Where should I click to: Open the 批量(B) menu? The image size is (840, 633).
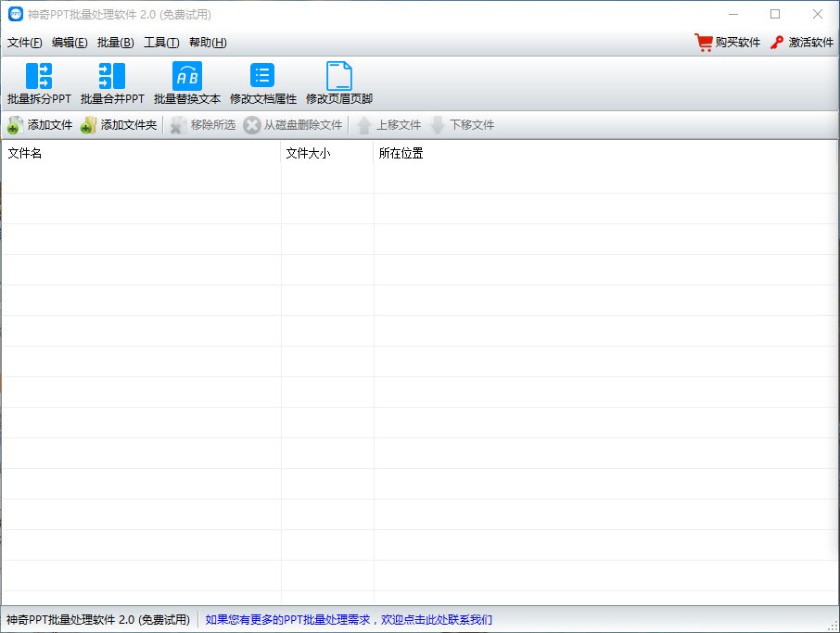[116, 43]
